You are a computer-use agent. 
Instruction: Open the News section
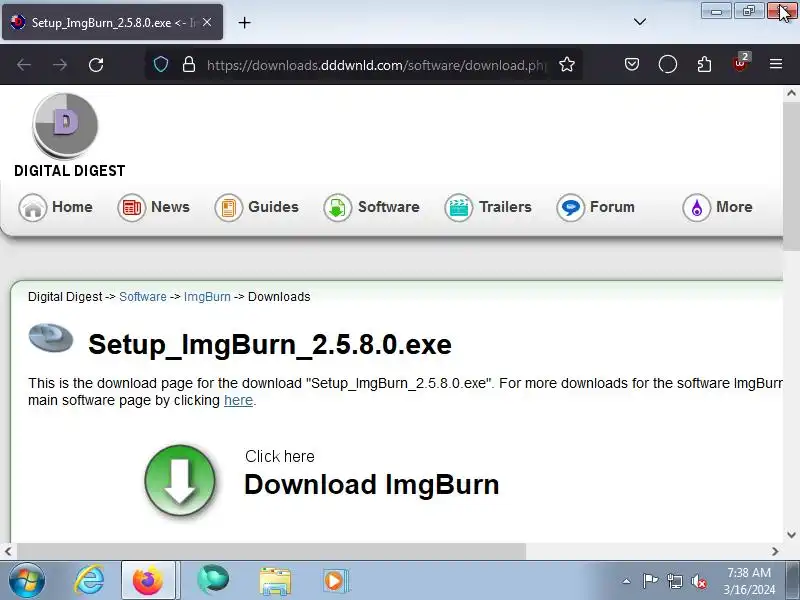154,208
